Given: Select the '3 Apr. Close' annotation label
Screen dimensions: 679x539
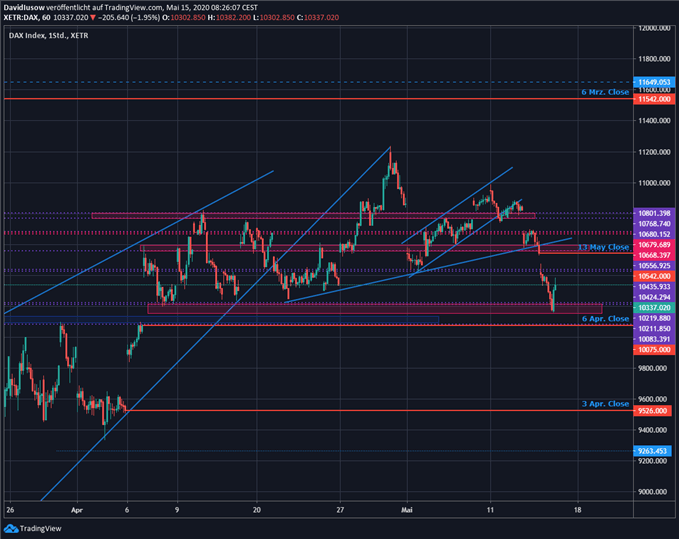Looking at the screenshot, I should pyautogui.click(x=605, y=404).
